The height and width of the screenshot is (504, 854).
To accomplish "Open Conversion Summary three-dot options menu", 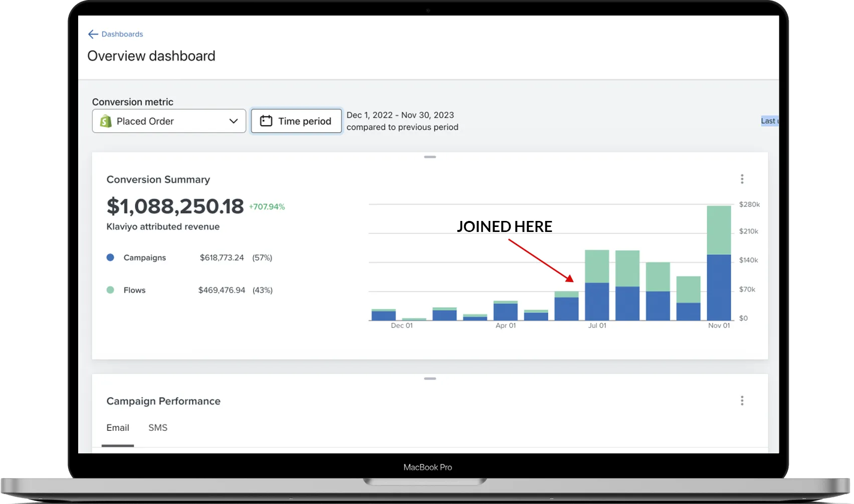I will pos(742,179).
